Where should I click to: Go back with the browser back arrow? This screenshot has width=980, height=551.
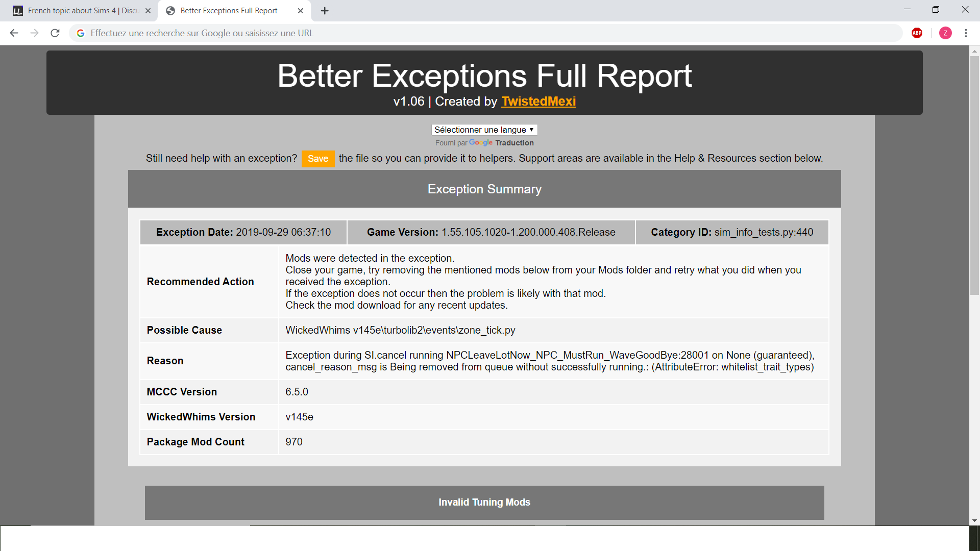coord(14,33)
